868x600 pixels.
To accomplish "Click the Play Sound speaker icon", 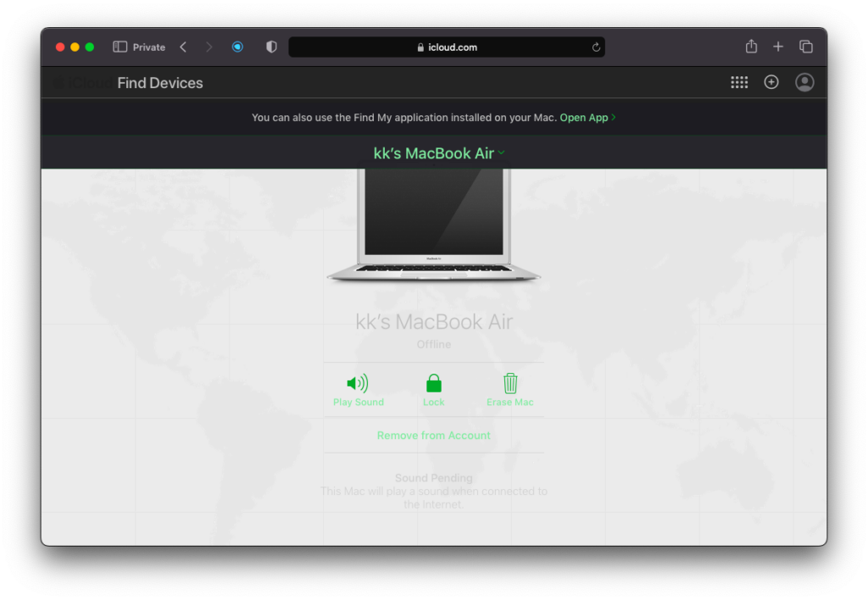I will click(359, 383).
